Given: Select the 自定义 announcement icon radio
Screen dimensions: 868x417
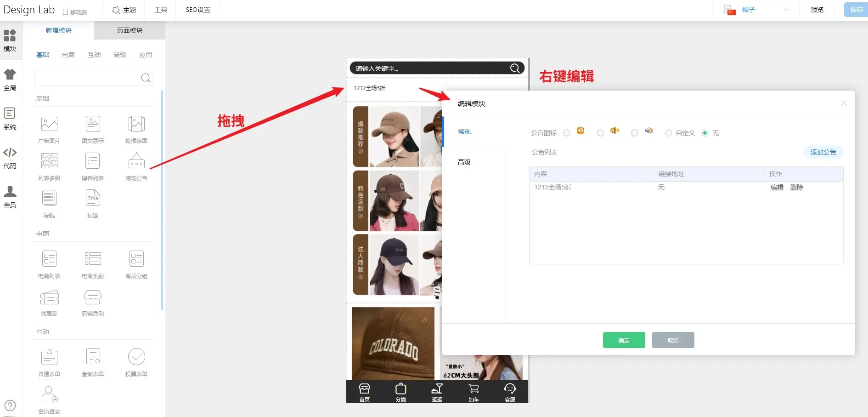Looking at the screenshot, I should click(669, 133).
